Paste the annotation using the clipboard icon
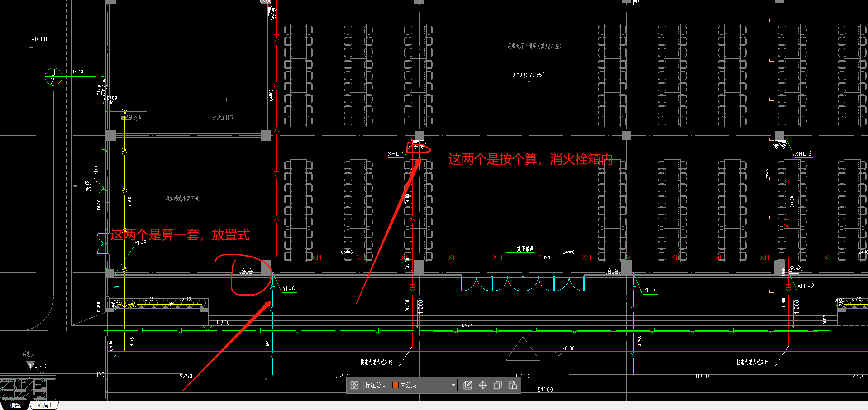This screenshot has height=410, width=868. (513, 385)
